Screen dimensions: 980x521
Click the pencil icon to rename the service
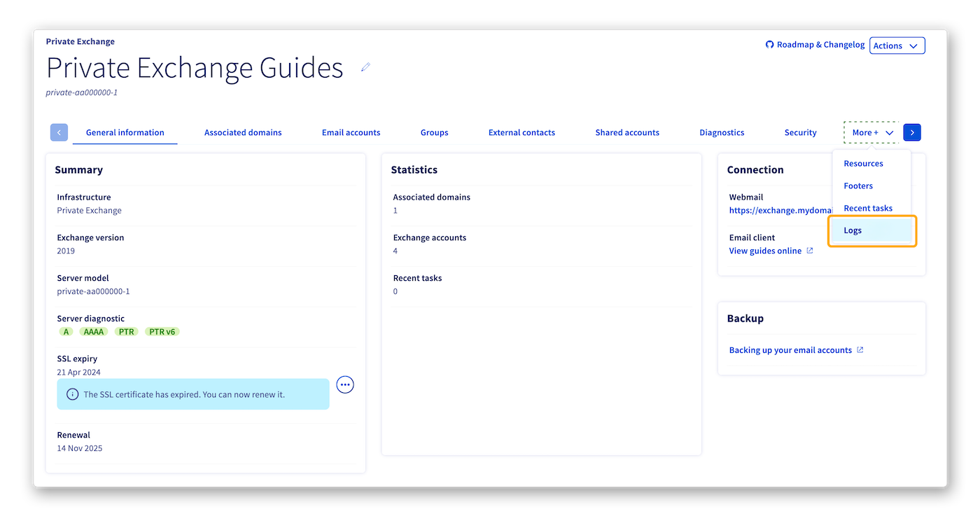coord(365,67)
